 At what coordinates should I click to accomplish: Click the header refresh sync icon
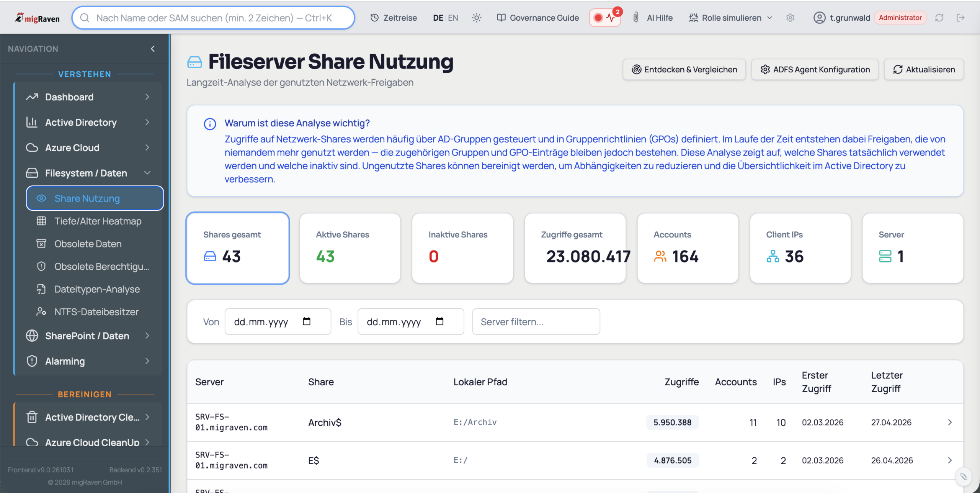pyautogui.click(x=939, y=18)
